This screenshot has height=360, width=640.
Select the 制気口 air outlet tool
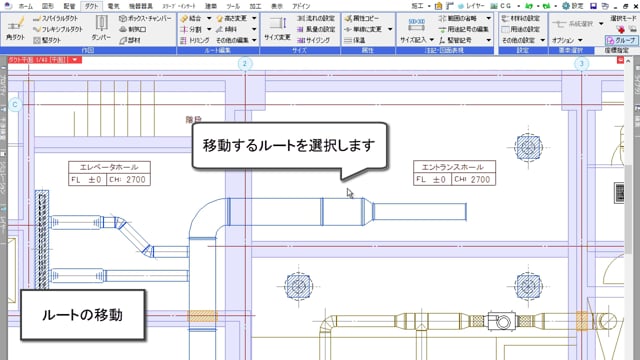133,29
